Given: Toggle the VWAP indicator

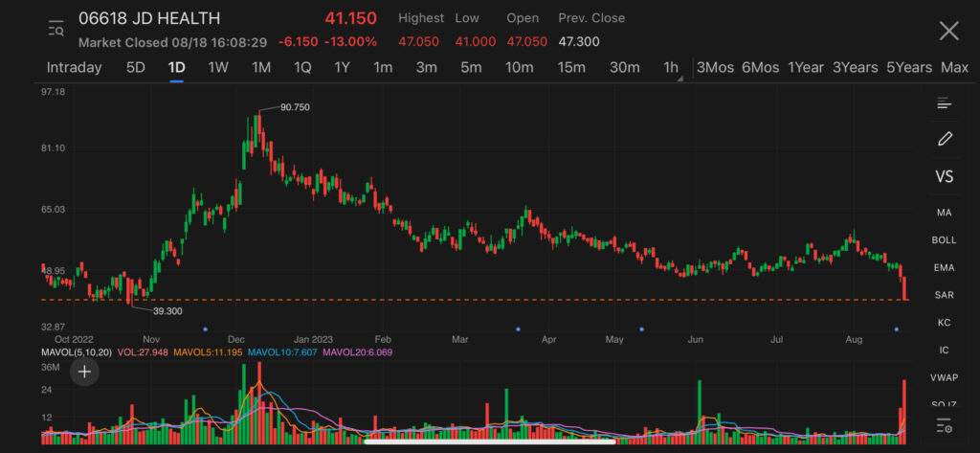Looking at the screenshot, I should [x=944, y=377].
